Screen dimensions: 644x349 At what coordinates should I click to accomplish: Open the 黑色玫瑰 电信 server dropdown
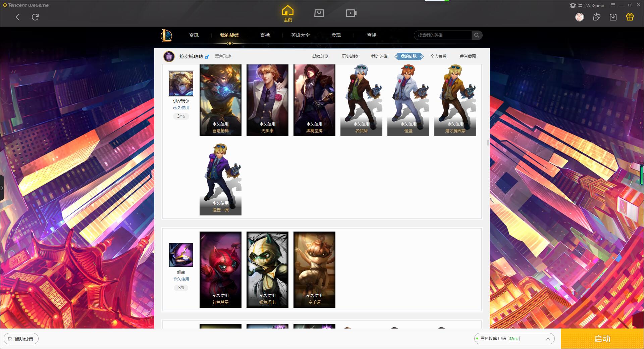pos(514,339)
